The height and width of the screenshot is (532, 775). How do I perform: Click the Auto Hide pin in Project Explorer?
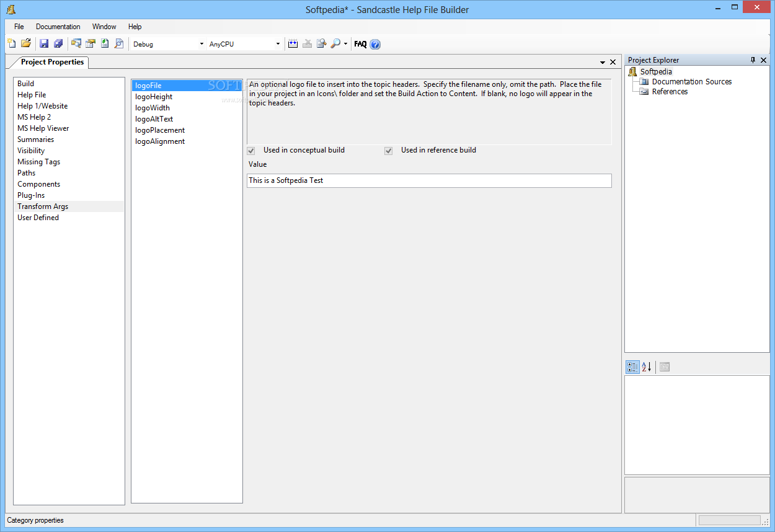(753, 60)
